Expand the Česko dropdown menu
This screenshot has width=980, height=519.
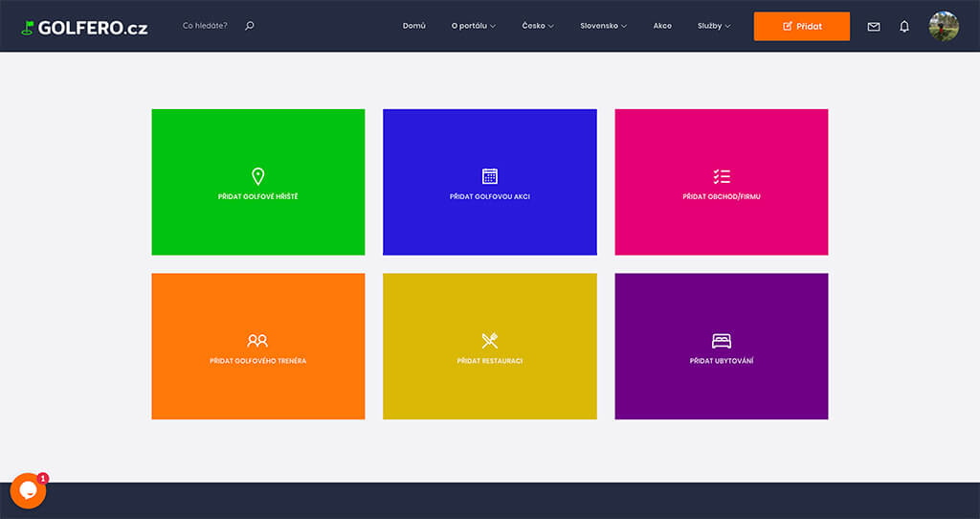tap(538, 26)
